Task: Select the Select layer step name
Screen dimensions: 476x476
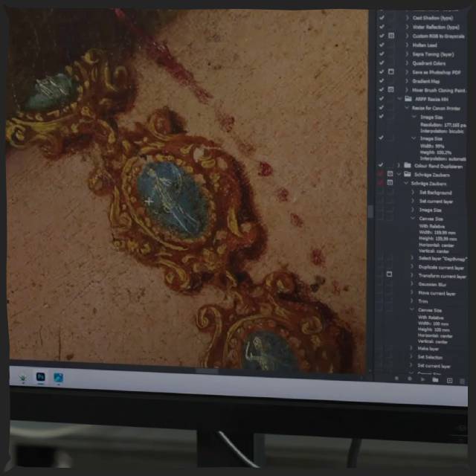Action: coord(443,259)
